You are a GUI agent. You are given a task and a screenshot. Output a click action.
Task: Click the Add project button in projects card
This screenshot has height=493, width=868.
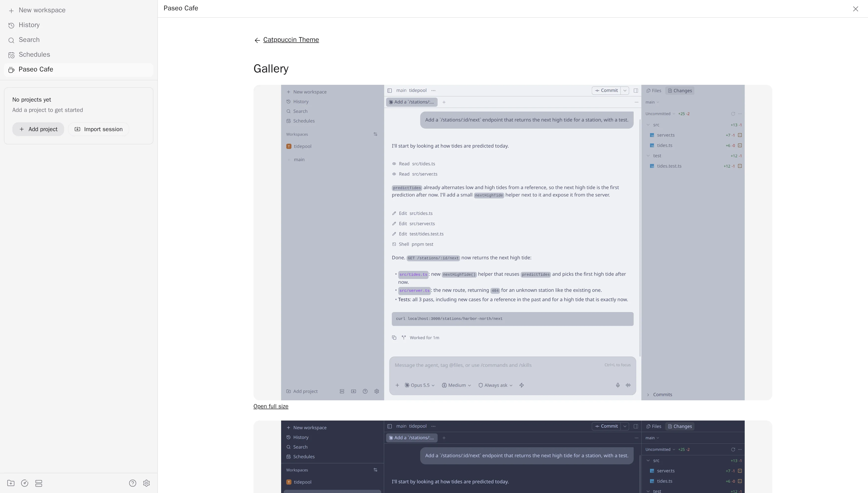(38, 129)
